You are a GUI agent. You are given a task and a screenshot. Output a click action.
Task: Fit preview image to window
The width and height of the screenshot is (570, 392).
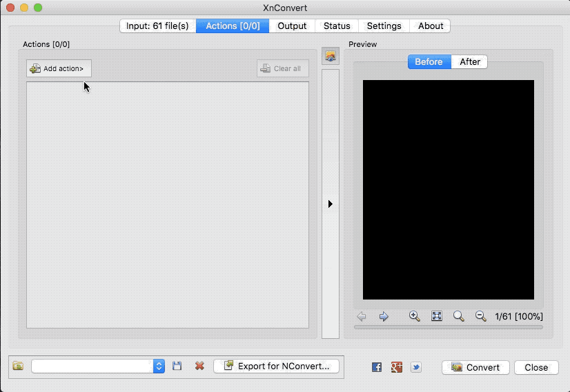click(437, 316)
